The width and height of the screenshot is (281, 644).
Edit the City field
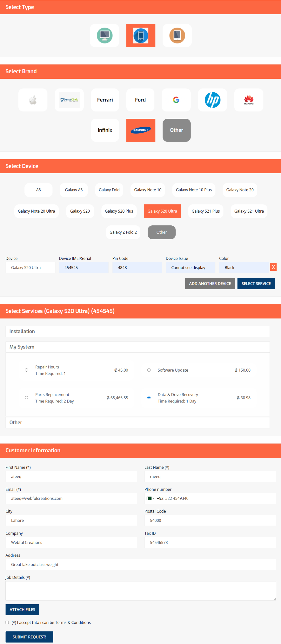71,520
